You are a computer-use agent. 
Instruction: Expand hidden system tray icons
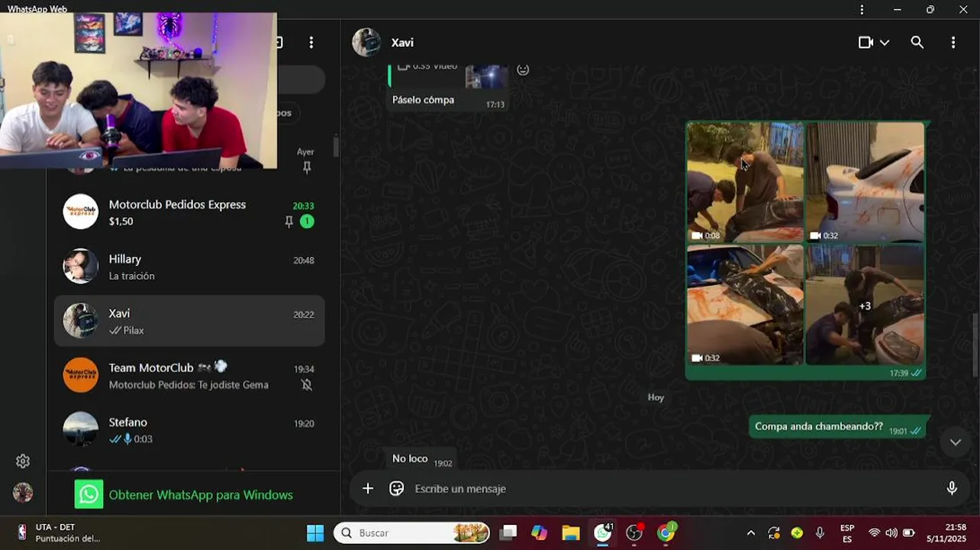point(751,533)
